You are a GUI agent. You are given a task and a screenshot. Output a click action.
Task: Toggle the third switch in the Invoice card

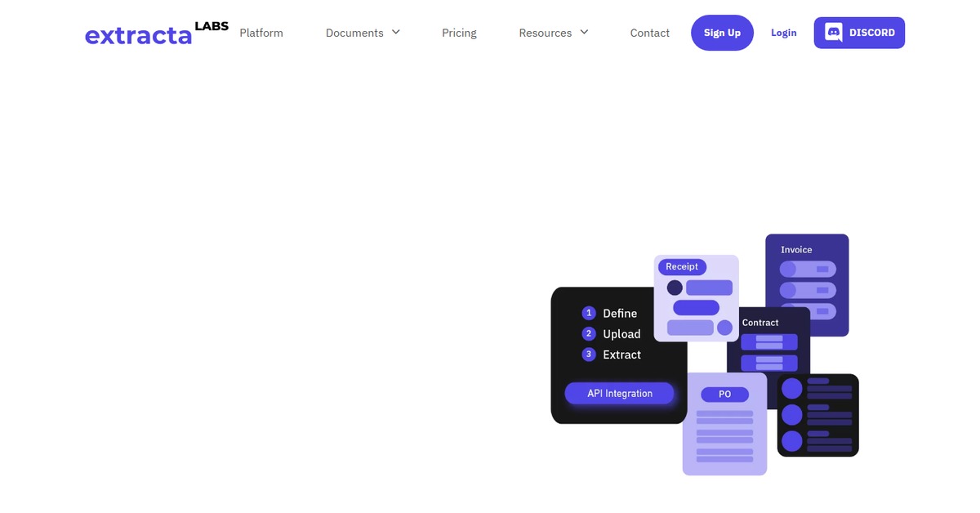808,311
